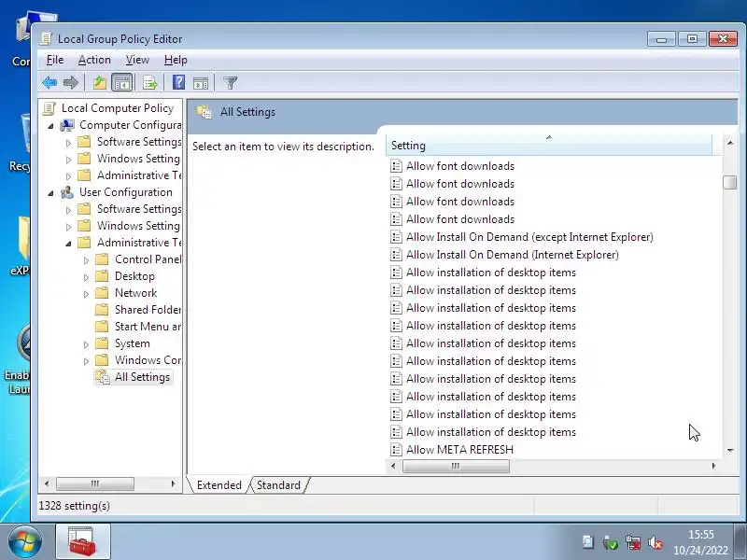This screenshot has height=560, width=747.
Task: Expand the System folder arrow
Action: click(x=86, y=344)
